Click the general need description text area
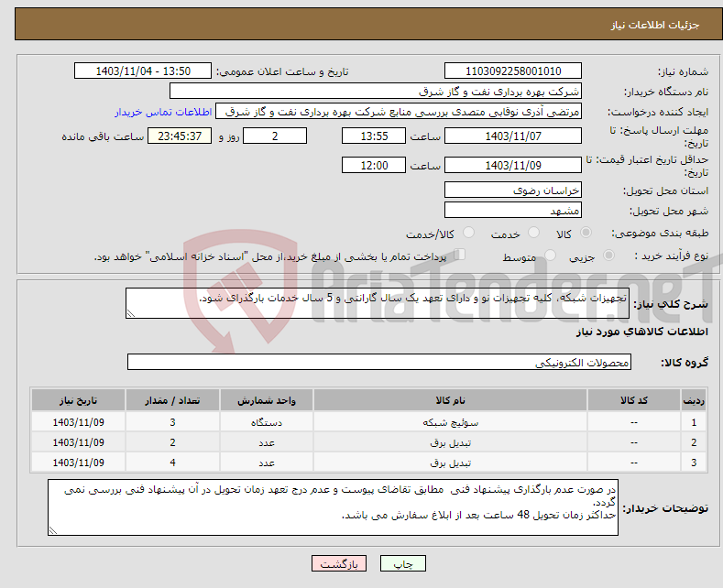The height and width of the screenshot is (588, 723). [x=378, y=303]
